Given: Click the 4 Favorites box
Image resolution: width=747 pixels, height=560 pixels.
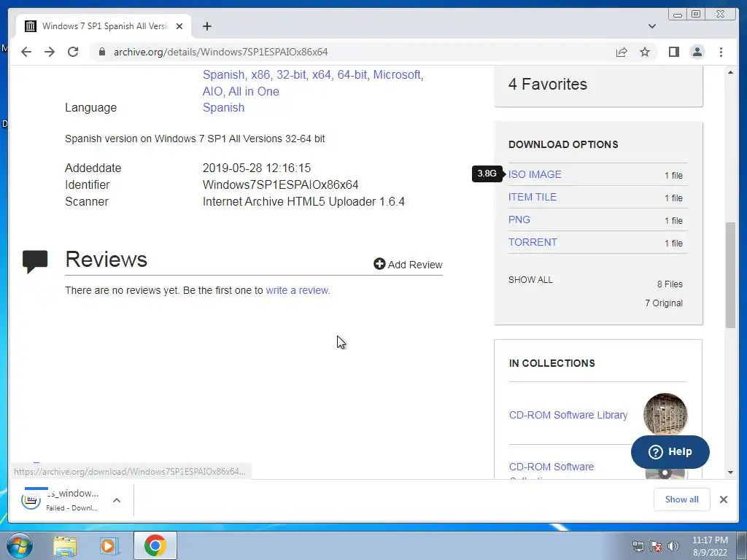Looking at the screenshot, I should (x=598, y=85).
